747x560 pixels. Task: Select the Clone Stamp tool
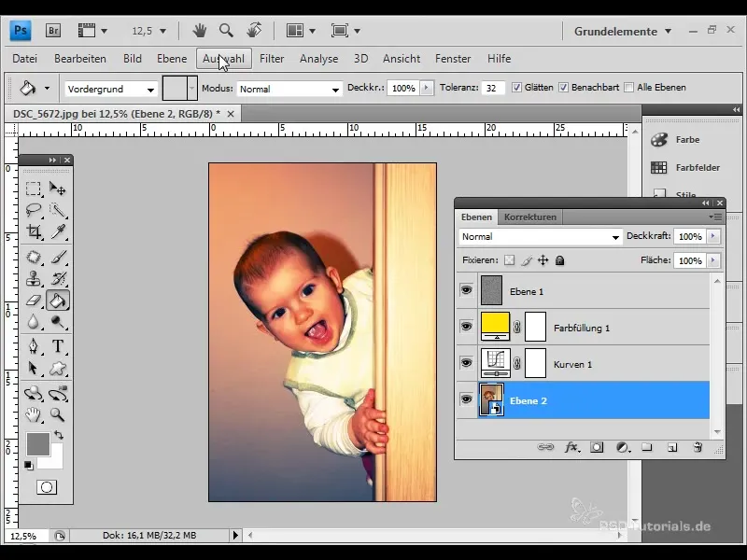[34, 278]
